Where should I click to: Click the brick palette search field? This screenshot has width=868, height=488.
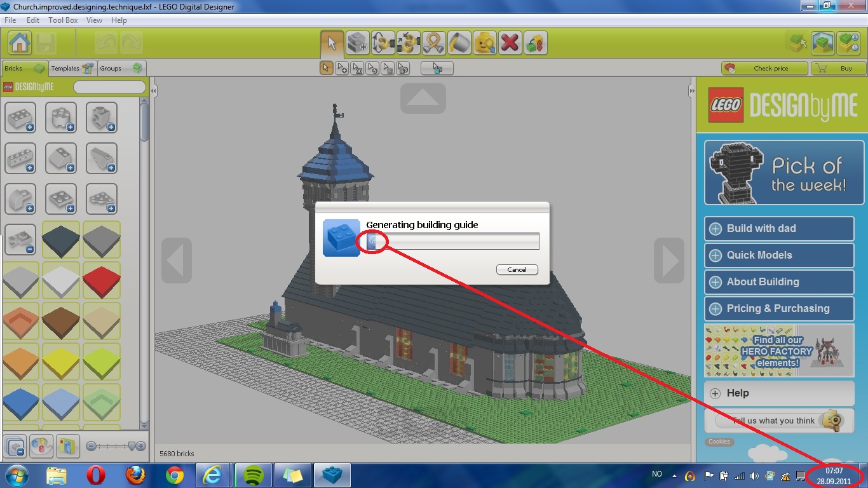(x=109, y=87)
